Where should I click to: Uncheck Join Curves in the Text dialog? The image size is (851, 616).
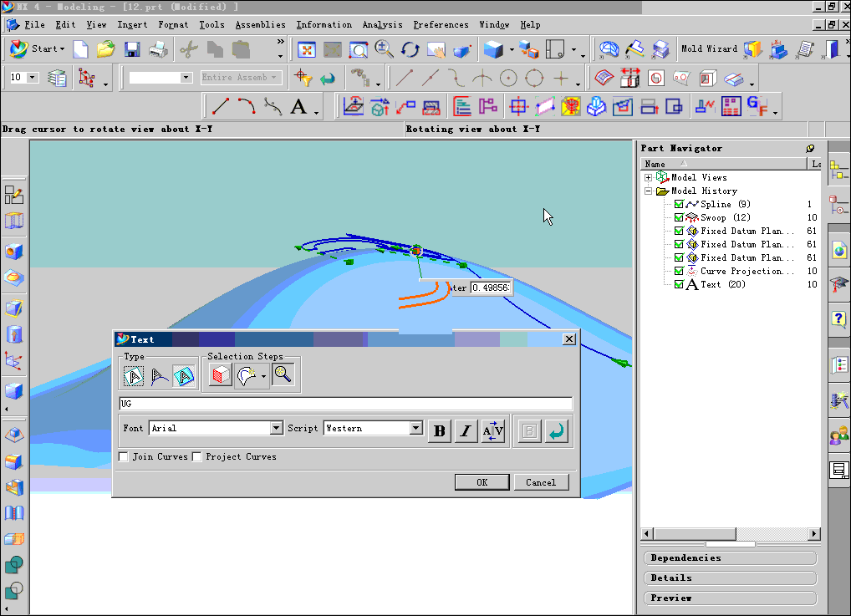click(x=123, y=456)
